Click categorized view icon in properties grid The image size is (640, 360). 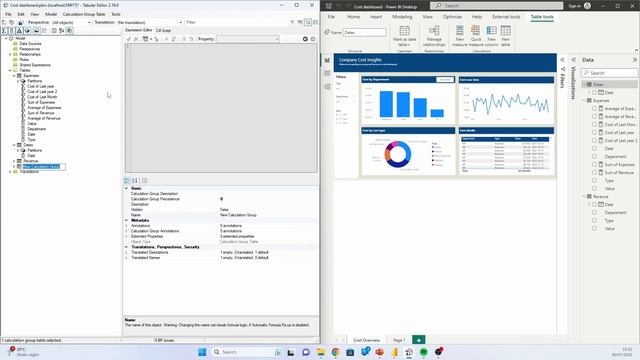tap(127, 180)
